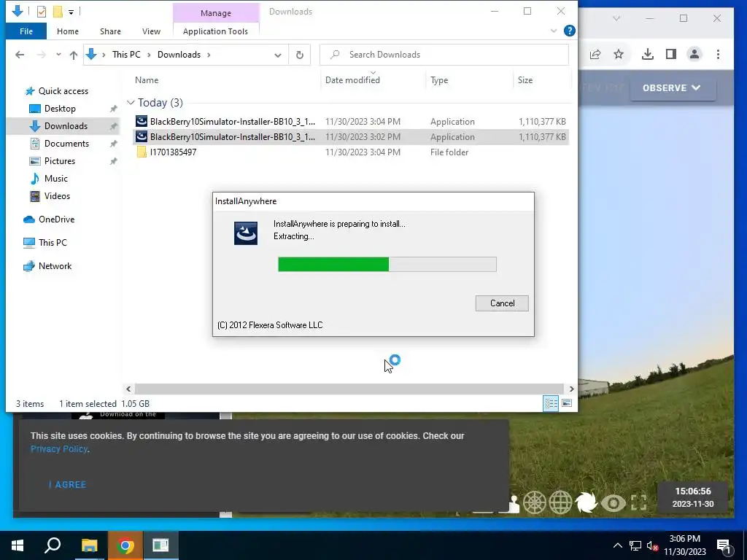Toggle the eye night mode icon
The height and width of the screenshot is (560, 747).
click(613, 503)
